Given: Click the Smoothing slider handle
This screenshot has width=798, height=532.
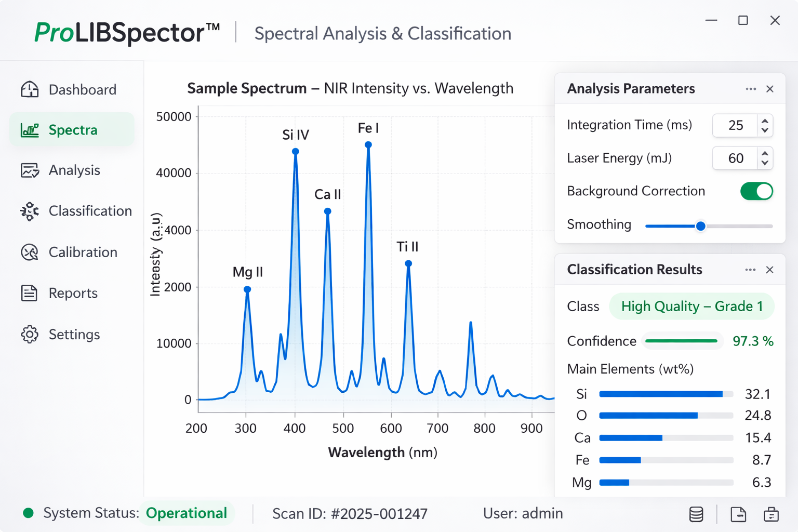Looking at the screenshot, I should tap(700, 226).
